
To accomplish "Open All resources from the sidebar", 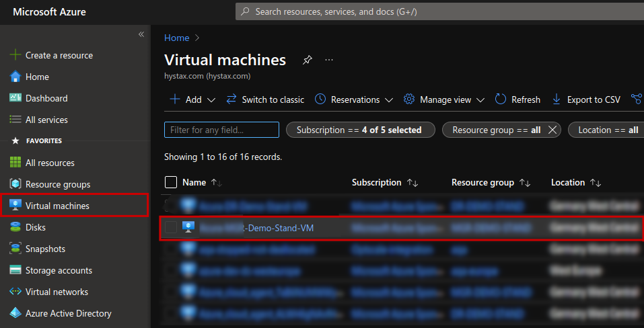I will click(x=50, y=163).
